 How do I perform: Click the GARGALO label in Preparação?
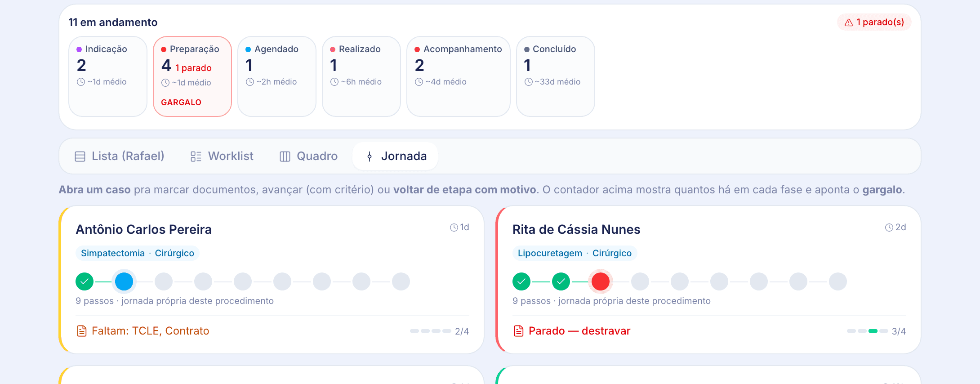181,103
